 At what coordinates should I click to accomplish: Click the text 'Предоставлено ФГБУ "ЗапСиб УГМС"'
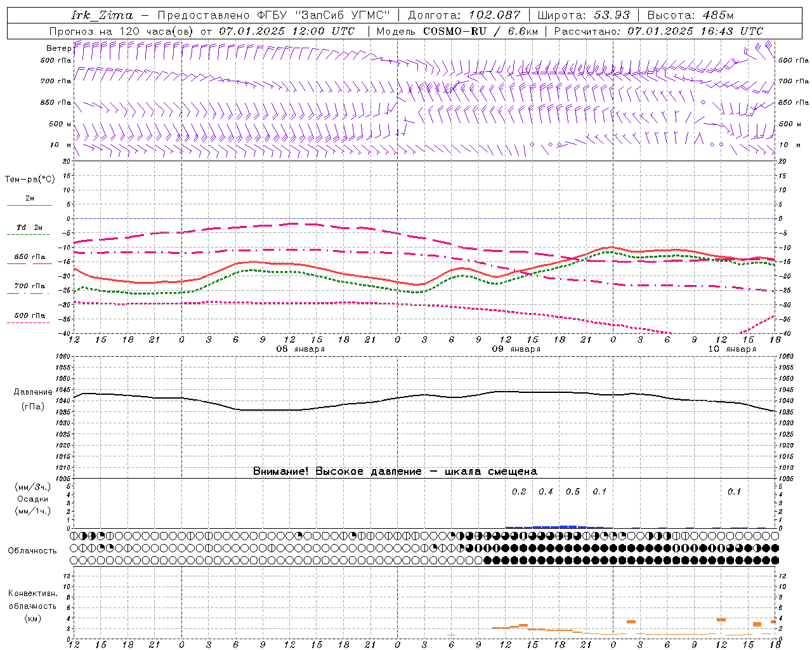(273, 15)
